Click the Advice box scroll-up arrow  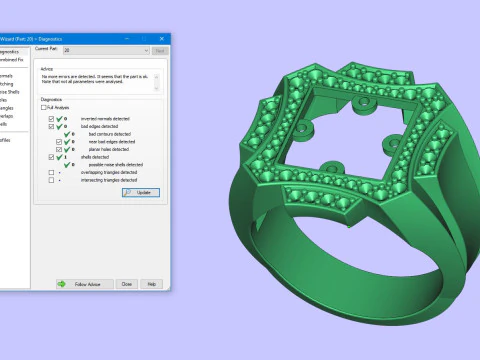click(x=156, y=77)
